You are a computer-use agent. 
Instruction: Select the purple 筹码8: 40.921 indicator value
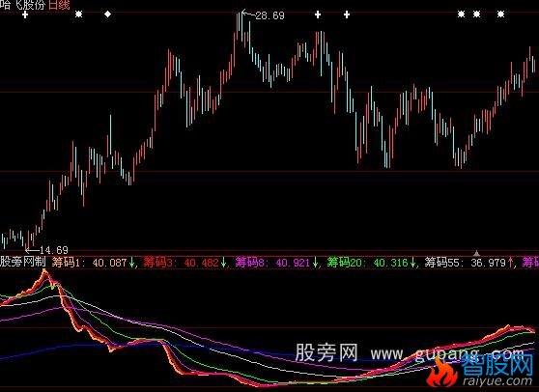276,263
